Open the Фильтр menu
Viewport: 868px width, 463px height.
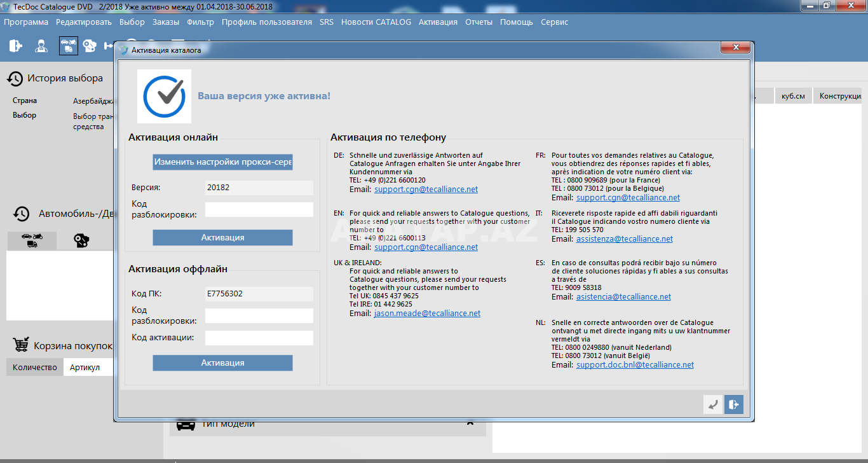tap(201, 22)
